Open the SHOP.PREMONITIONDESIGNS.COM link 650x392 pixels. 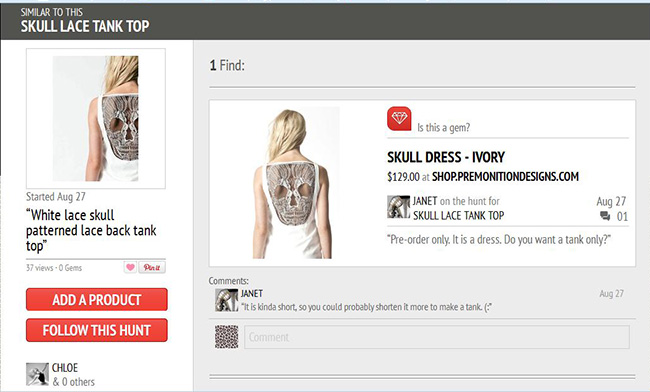[x=505, y=177]
